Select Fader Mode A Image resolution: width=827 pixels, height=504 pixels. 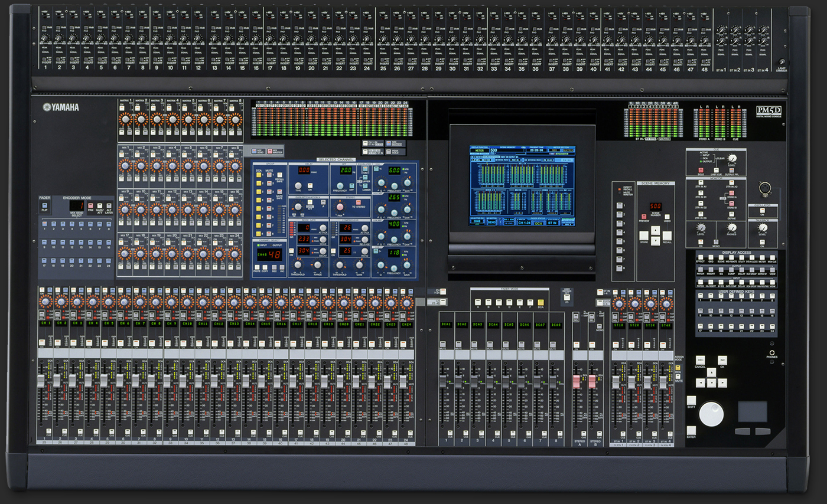click(x=477, y=302)
